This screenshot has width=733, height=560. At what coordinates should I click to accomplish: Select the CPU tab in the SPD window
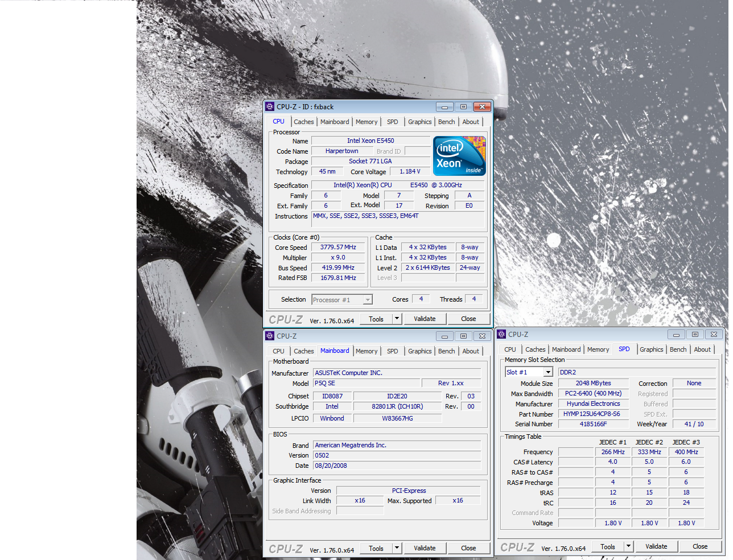510,349
